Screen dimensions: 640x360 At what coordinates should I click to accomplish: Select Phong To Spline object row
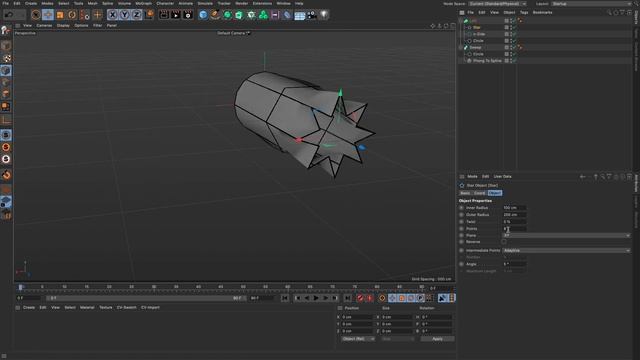click(x=487, y=60)
